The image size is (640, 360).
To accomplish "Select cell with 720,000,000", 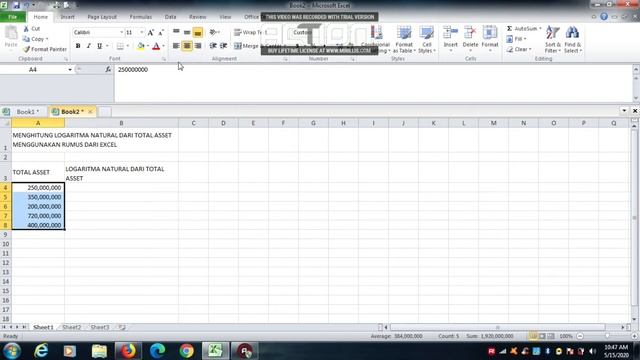I will tap(38, 216).
